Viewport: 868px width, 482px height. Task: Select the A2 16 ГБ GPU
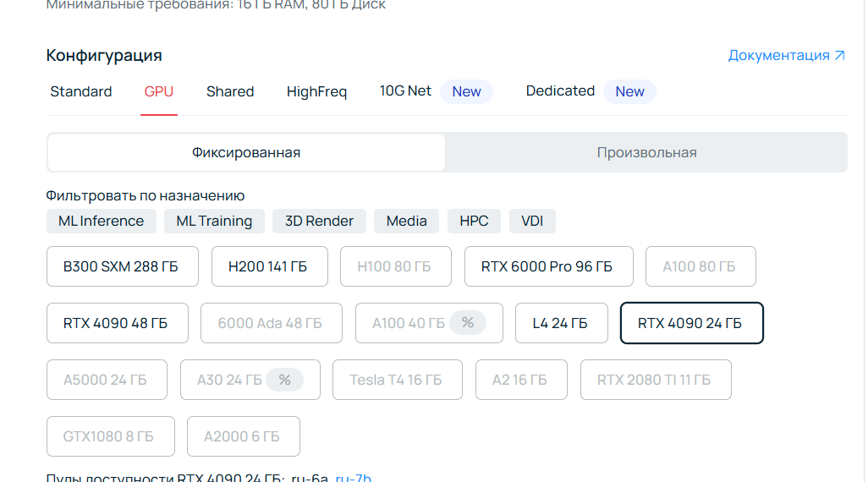point(521,380)
